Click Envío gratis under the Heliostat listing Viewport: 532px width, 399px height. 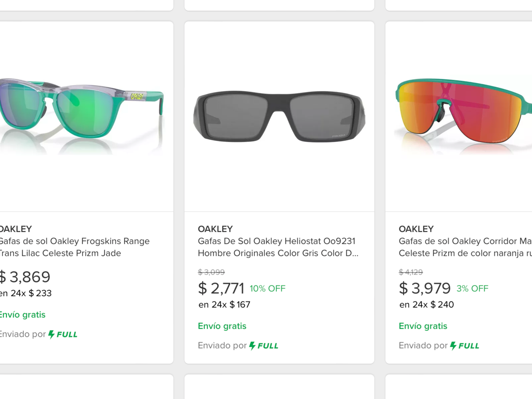pyautogui.click(x=222, y=326)
